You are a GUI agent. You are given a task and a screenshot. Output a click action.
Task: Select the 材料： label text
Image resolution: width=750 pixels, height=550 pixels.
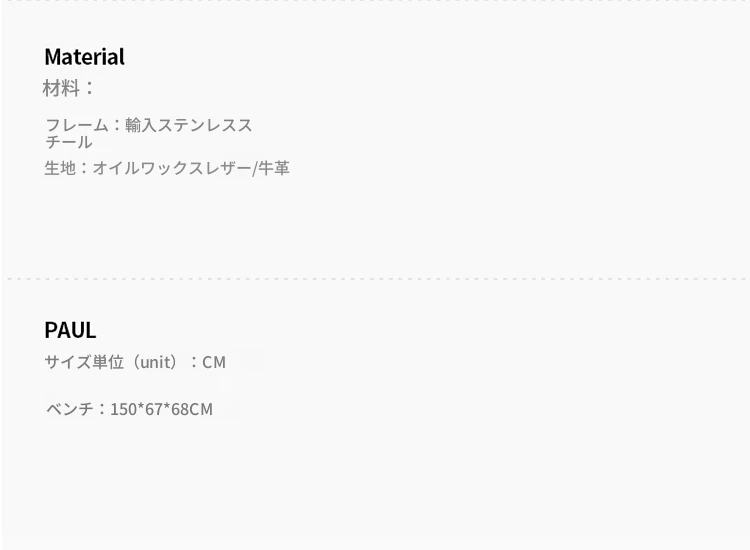click(x=68, y=88)
